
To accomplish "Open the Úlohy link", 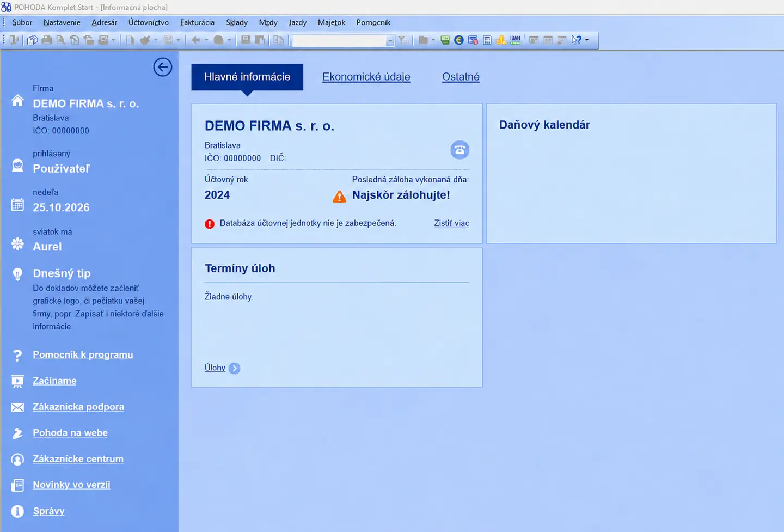I will point(215,368).
